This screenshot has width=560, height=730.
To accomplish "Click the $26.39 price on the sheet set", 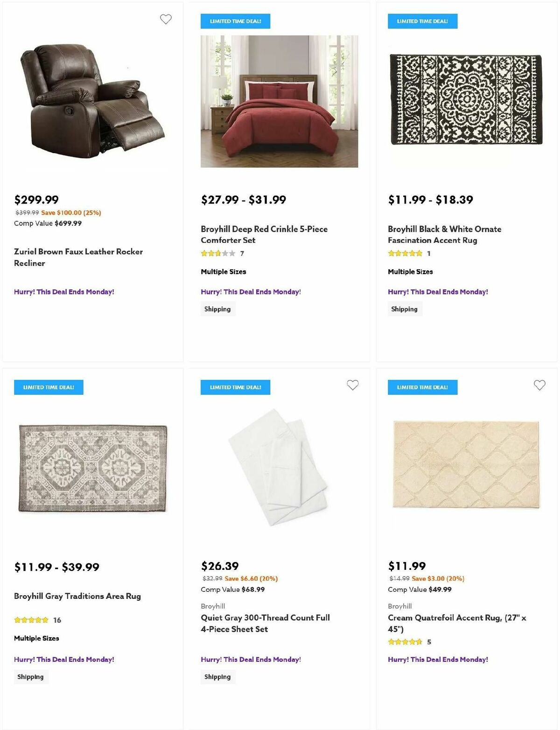I will point(219,565).
